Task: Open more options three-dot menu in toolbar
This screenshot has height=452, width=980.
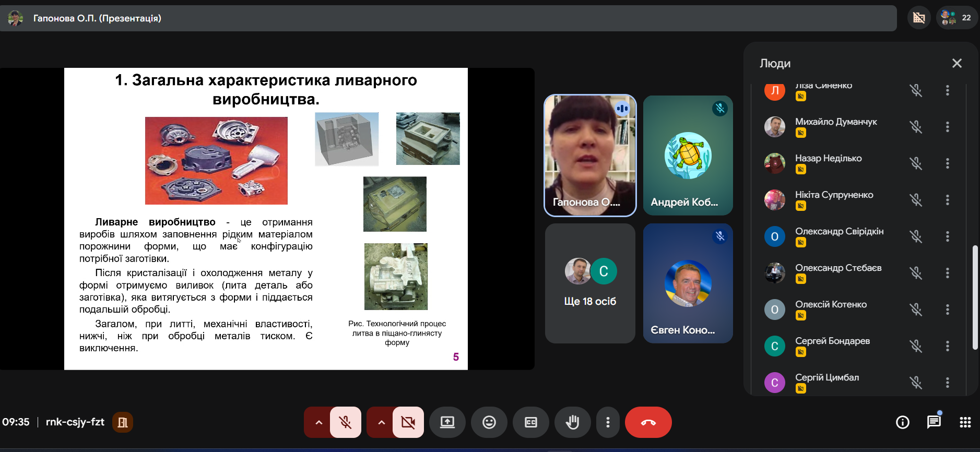Action: pyautogui.click(x=608, y=422)
